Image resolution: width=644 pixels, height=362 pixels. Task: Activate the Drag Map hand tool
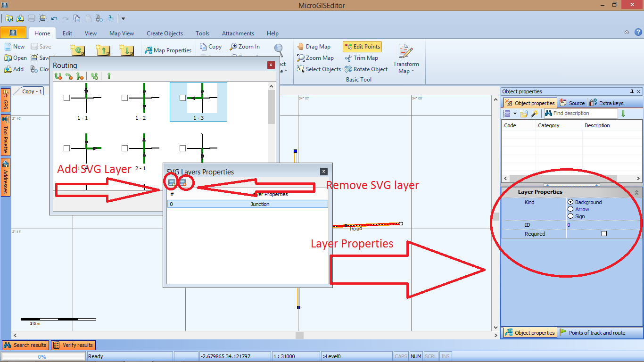coord(314,47)
